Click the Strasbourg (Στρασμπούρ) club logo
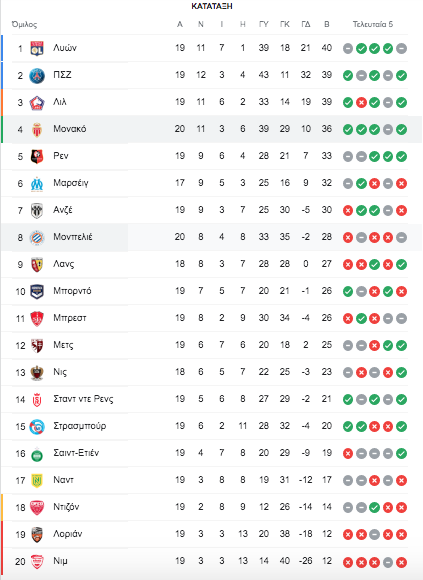This screenshot has width=423, height=580. tap(37, 426)
